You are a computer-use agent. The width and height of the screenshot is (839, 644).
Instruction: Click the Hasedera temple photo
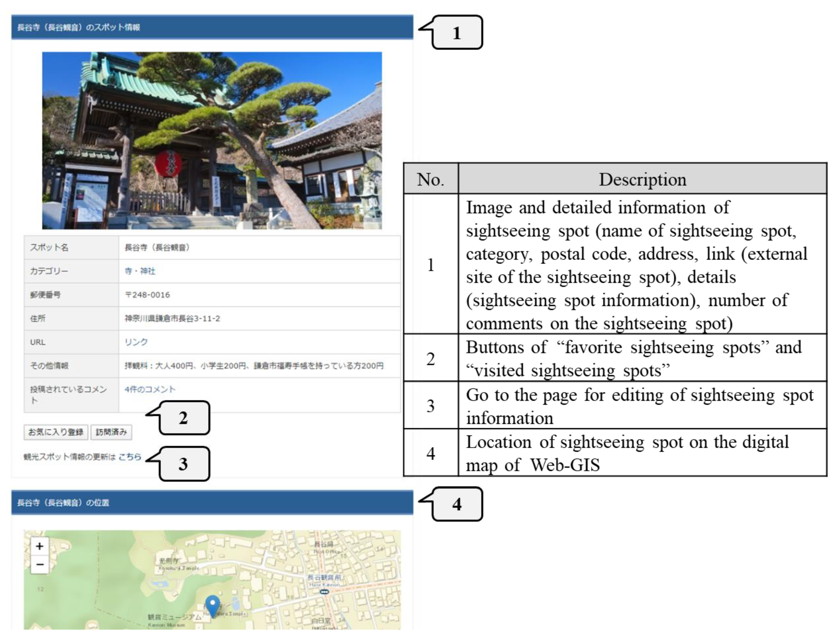(x=212, y=140)
